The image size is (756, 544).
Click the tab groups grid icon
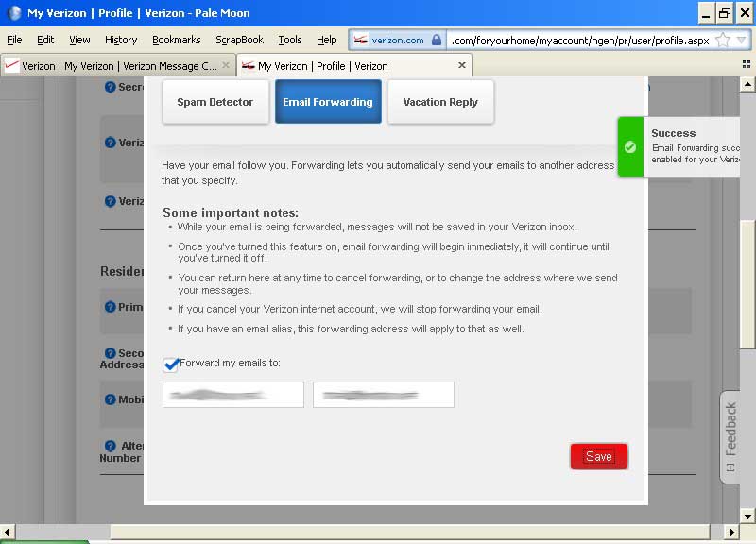tap(747, 64)
